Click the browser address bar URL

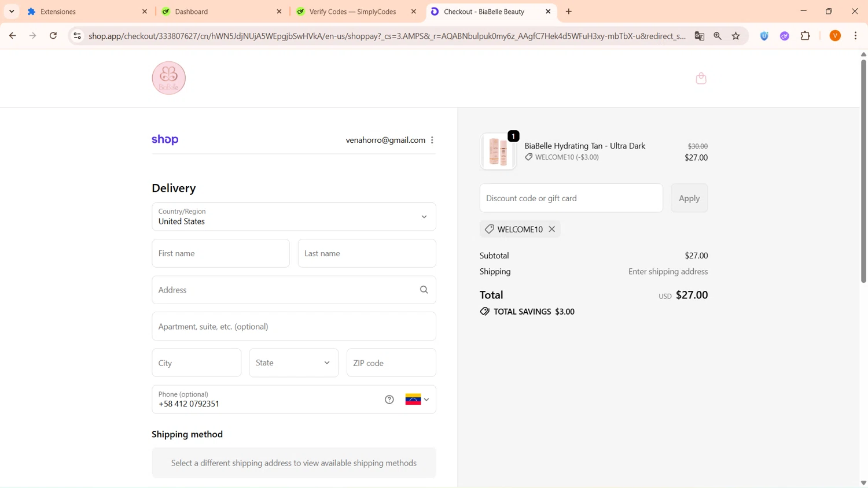387,36
